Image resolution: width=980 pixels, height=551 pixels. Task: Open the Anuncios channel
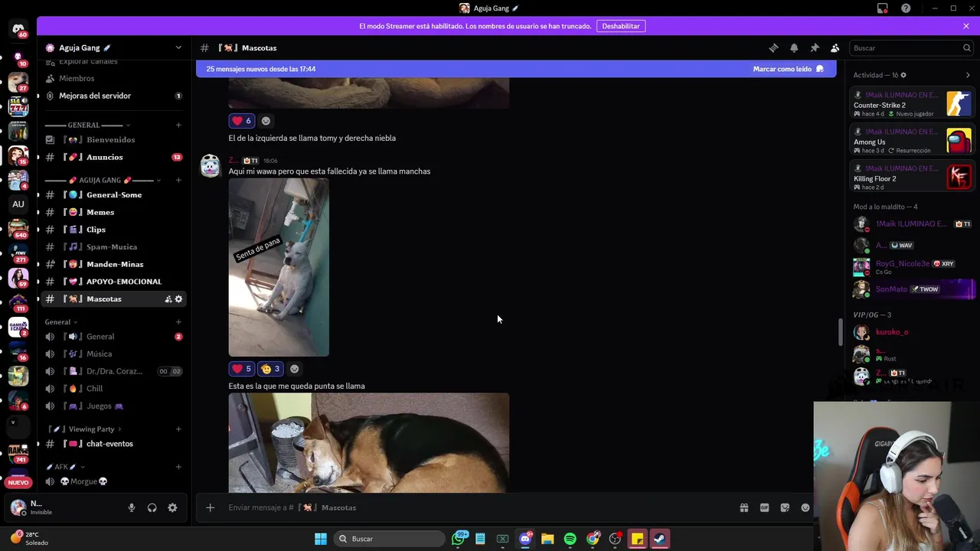tap(114, 157)
